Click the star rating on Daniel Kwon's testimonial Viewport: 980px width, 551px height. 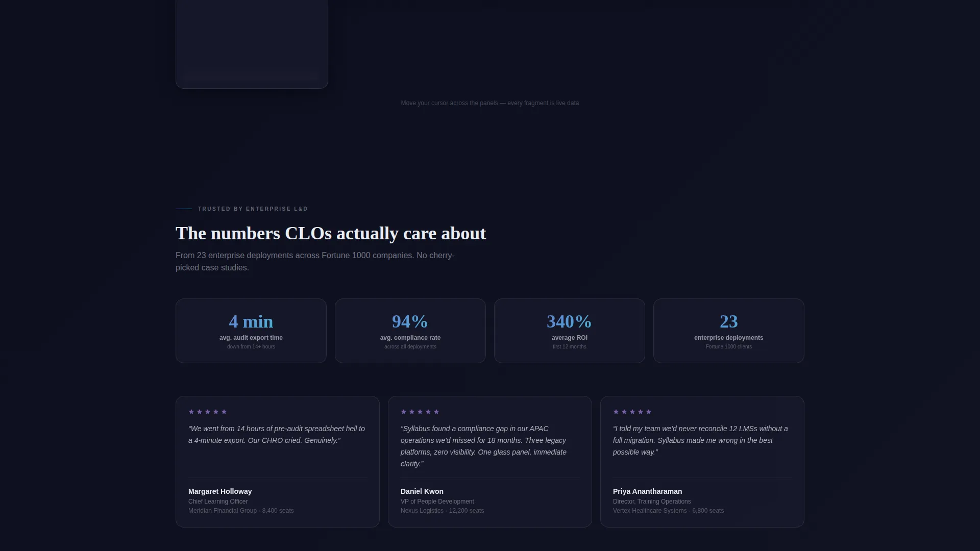coord(420,412)
